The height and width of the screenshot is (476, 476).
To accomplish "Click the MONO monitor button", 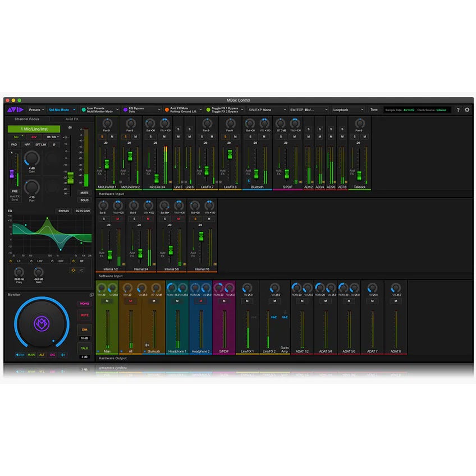I will pos(84,304).
